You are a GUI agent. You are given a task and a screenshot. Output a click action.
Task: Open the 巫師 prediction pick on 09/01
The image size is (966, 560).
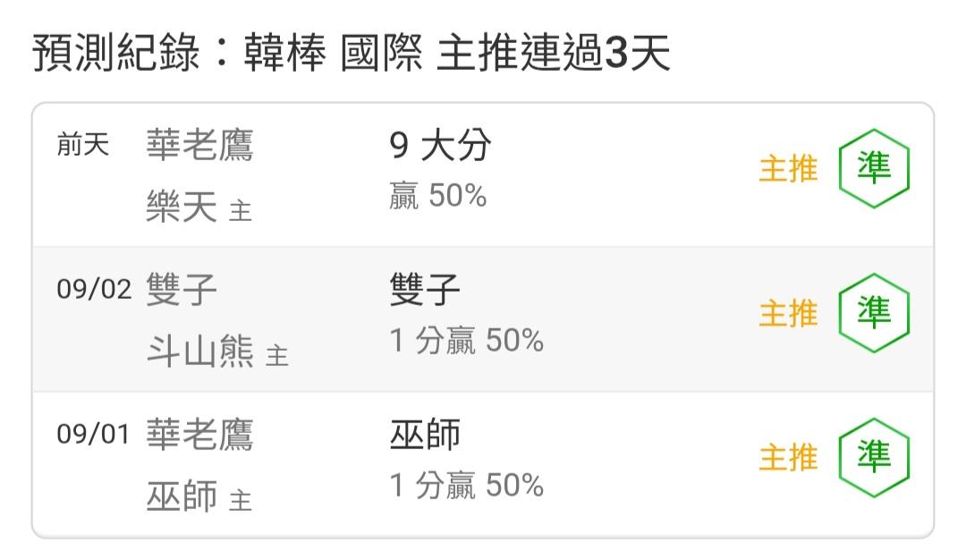point(425,435)
